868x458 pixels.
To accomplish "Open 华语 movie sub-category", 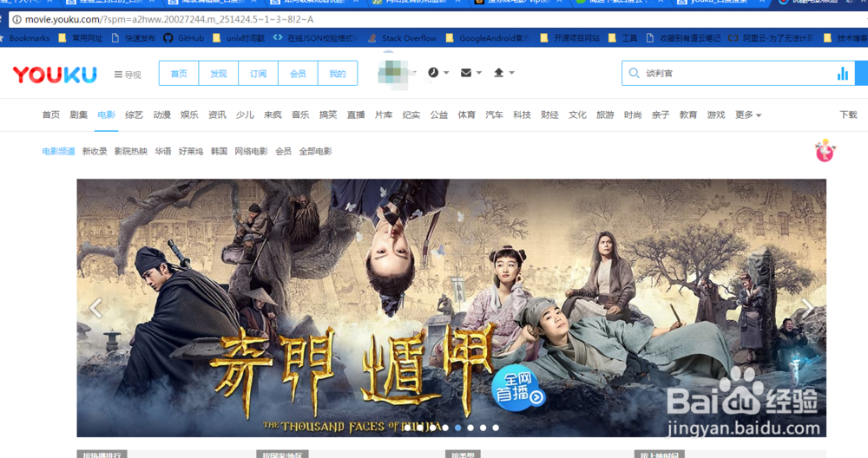I will 163,152.
